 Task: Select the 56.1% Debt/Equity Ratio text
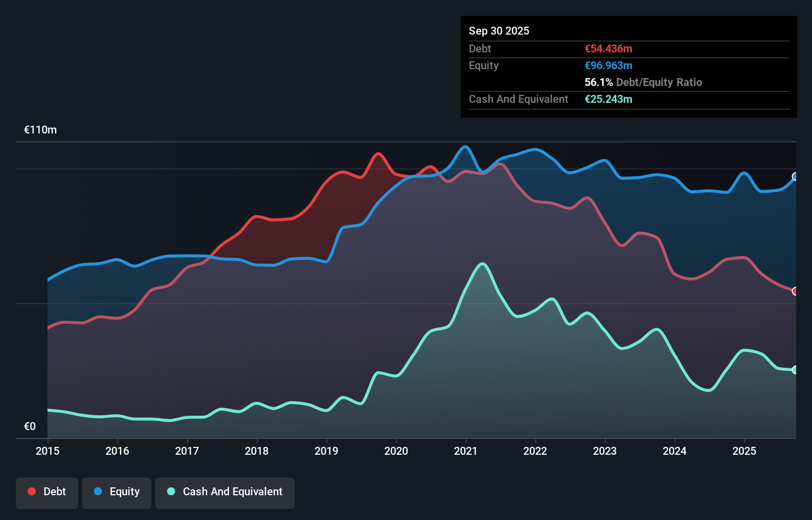tap(643, 82)
